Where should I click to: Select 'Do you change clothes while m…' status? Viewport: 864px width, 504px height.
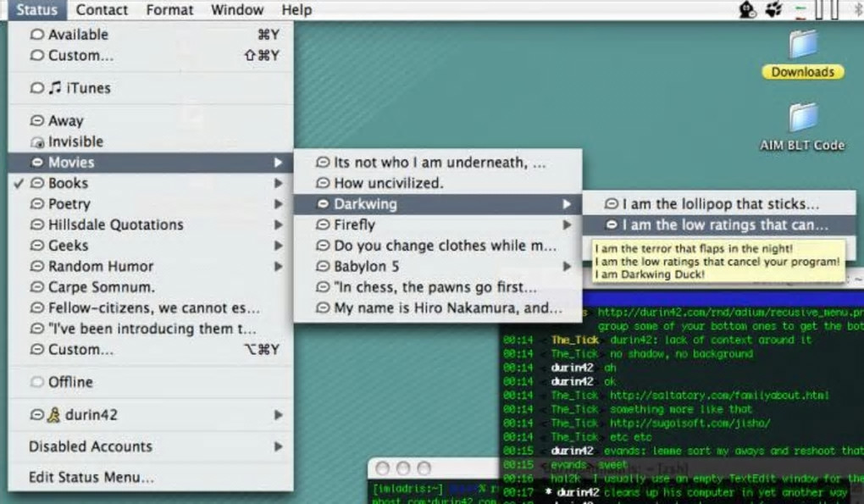point(438,246)
